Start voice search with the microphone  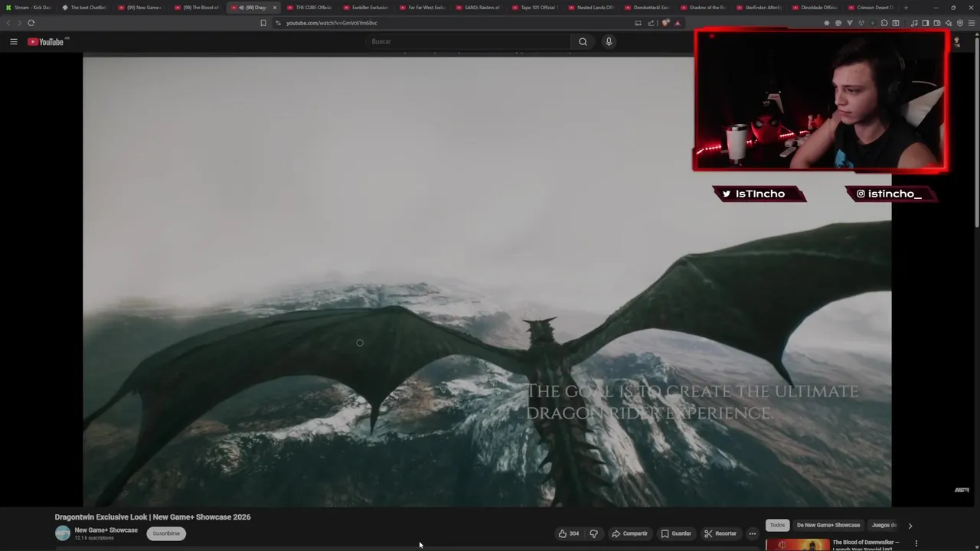(609, 41)
